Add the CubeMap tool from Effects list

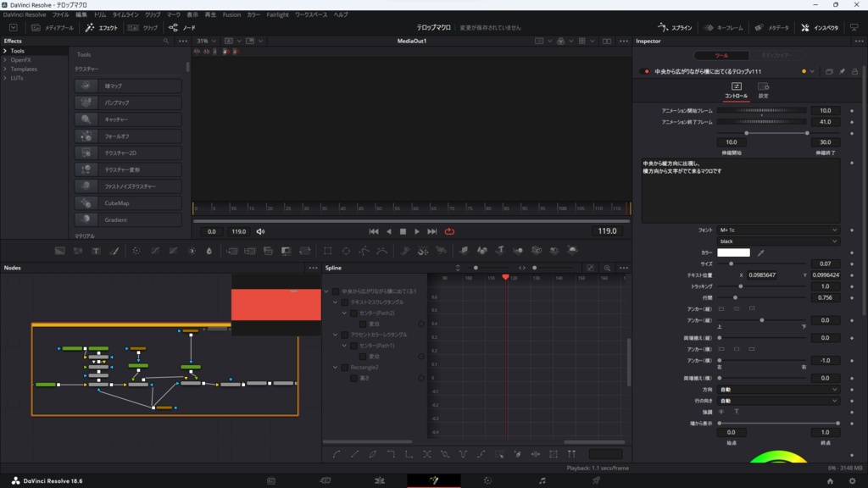[x=128, y=203]
